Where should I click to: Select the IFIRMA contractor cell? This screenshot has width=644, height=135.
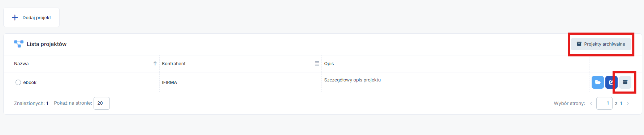coord(169,83)
